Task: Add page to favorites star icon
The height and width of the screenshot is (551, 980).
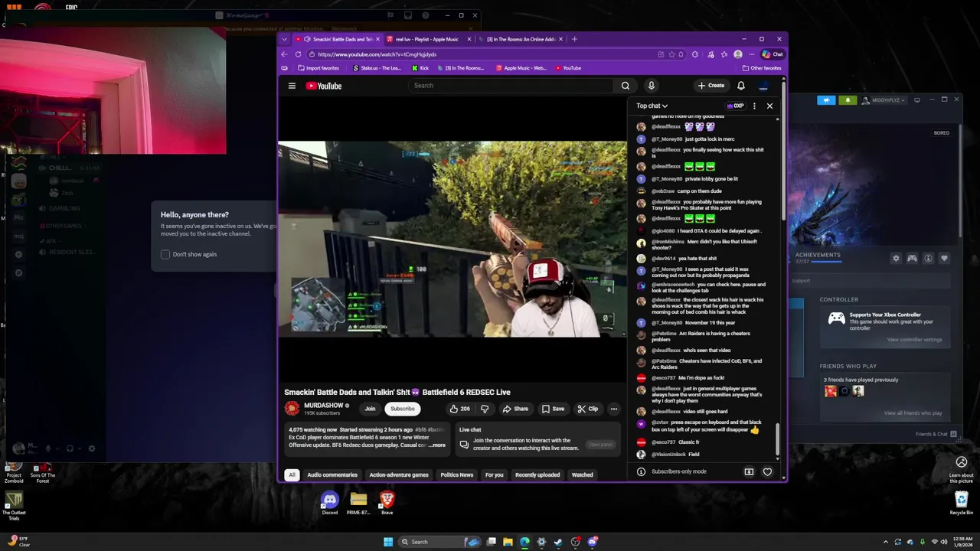Action: click(671, 54)
